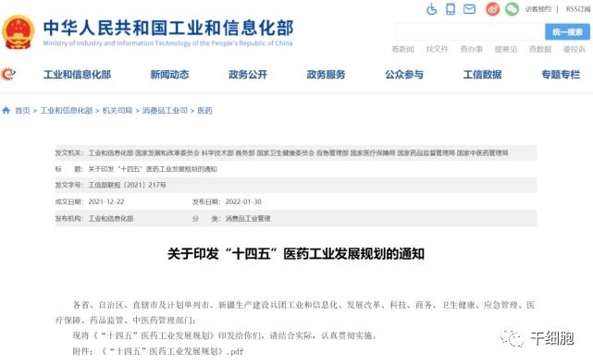The width and height of the screenshot is (593, 364).
Task: Open the WeChat icon
Action: coord(513,9)
